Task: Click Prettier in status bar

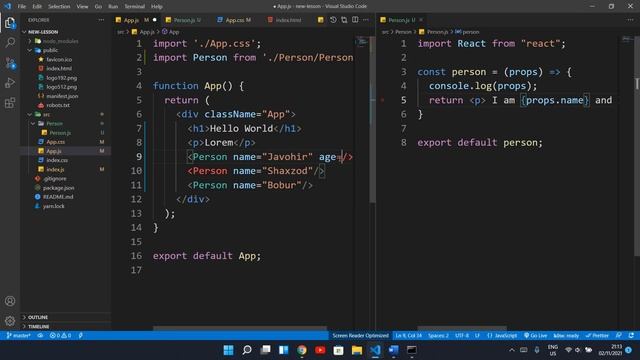Action: tap(597, 336)
